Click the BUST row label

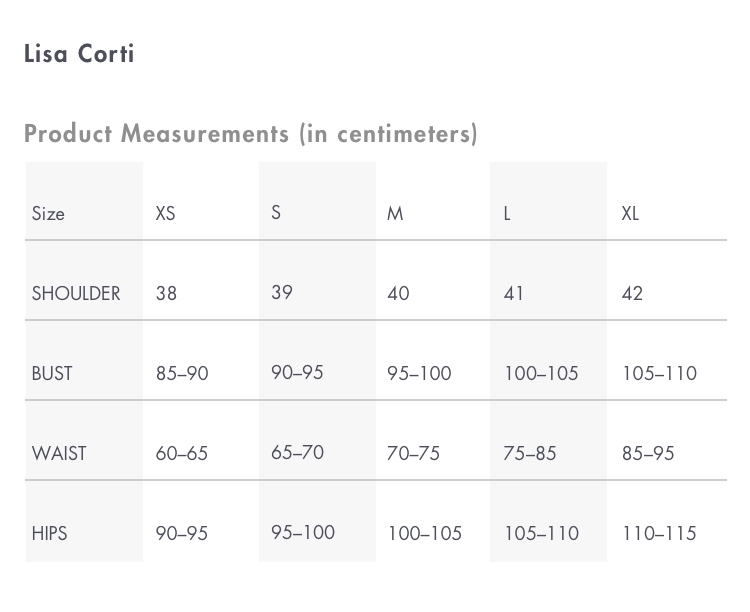(x=52, y=373)
